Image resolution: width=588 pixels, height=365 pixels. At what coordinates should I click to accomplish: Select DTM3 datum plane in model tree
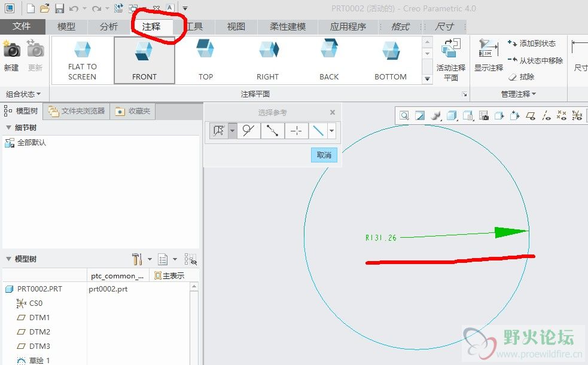point(33,346)
